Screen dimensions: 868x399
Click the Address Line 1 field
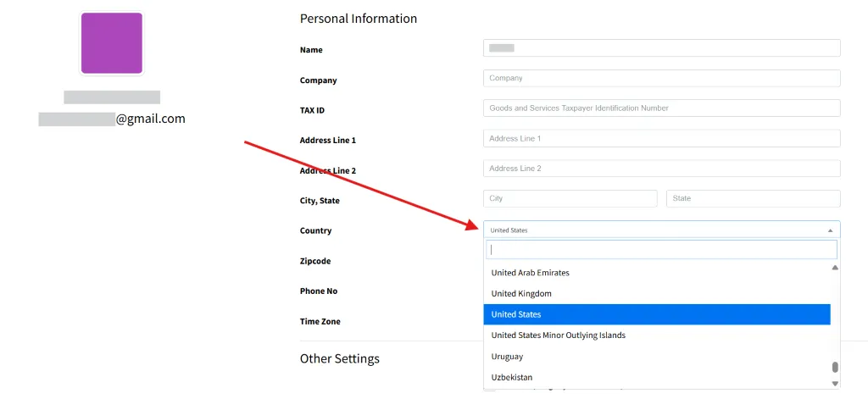[x=661, y=138]
